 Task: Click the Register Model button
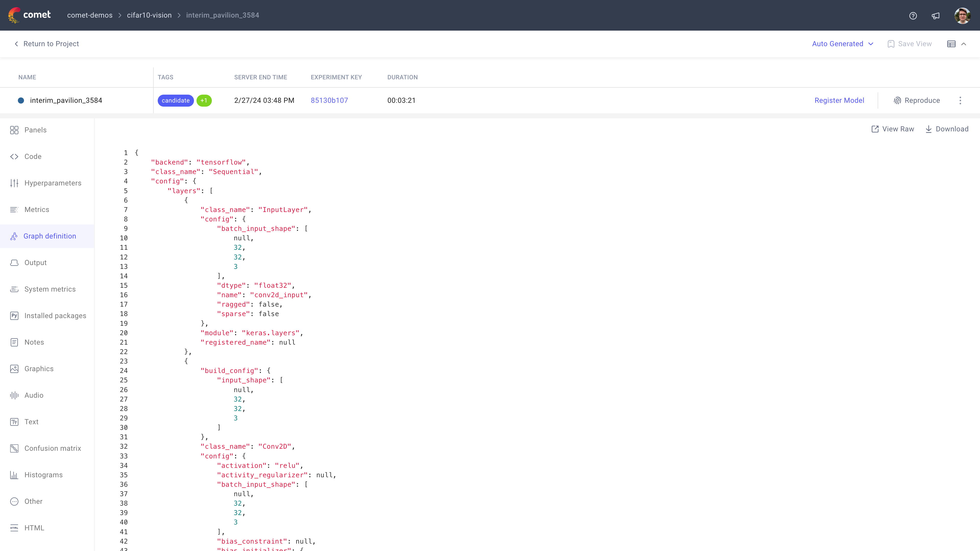839,101
